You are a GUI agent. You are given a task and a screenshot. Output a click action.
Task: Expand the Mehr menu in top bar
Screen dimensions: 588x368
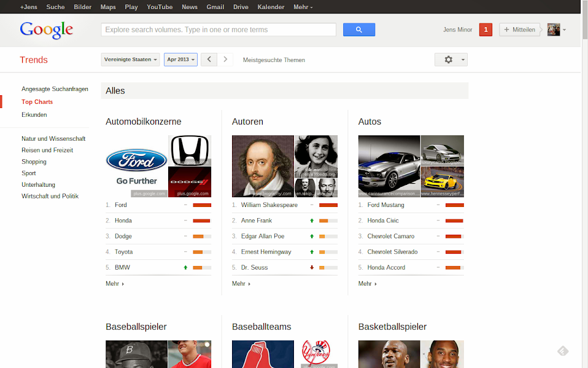pos(303,7)
